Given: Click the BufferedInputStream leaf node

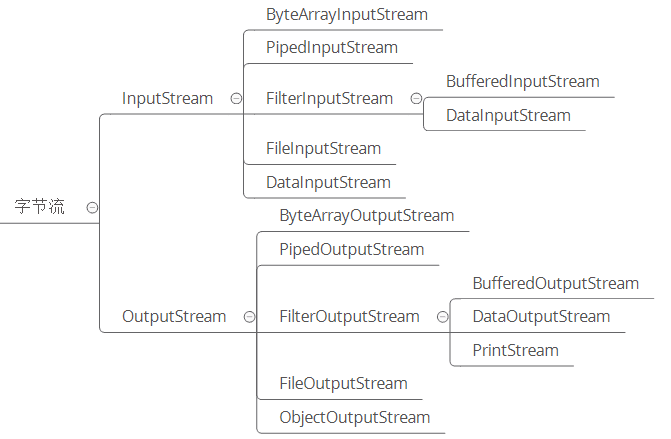Looking at the screenshot, I should coord(522,81).
